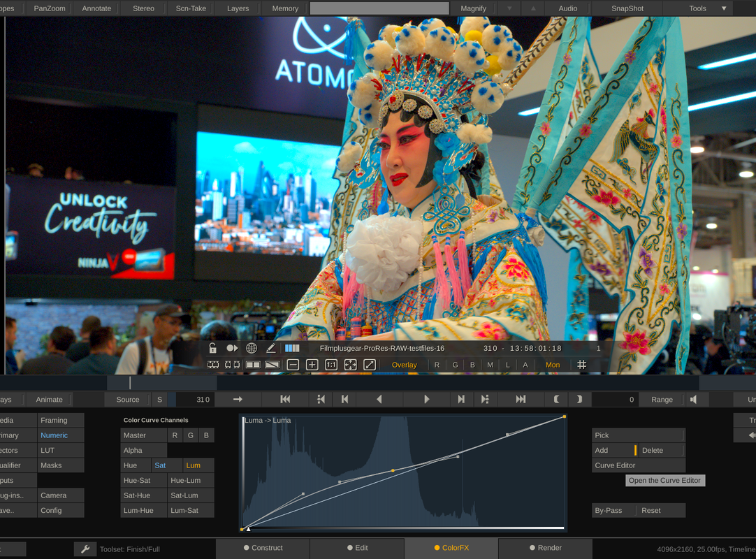
Task: Toggle the Mon monitor output
Action: 553,365
